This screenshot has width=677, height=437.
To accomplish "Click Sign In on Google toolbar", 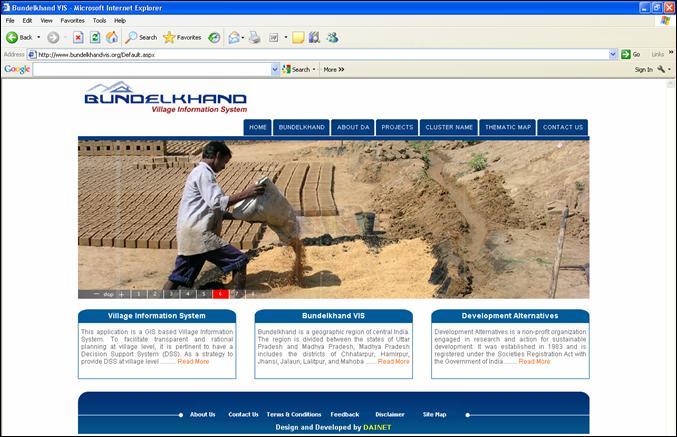I will pos(643,70).
